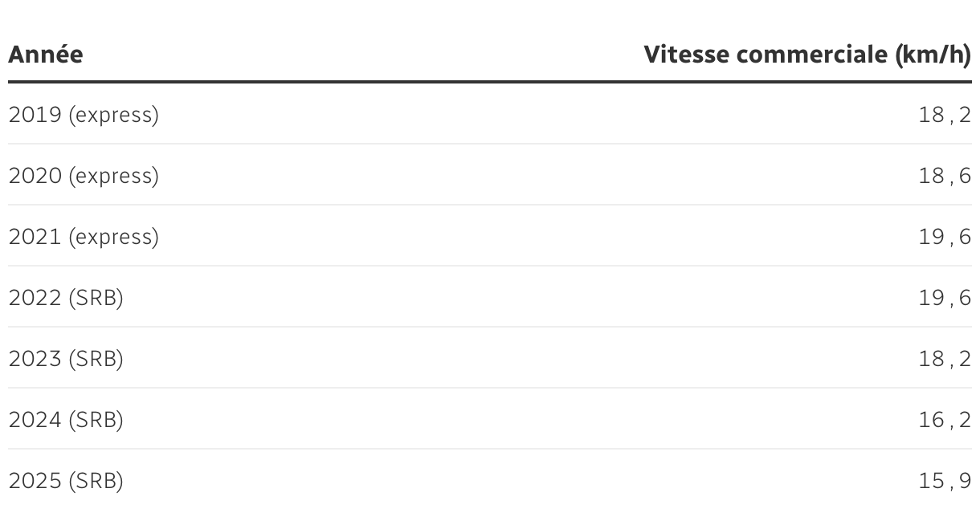Click the 18,6 speed value for 2020
This screenshot has height=517, width=980.
point(945,176)
